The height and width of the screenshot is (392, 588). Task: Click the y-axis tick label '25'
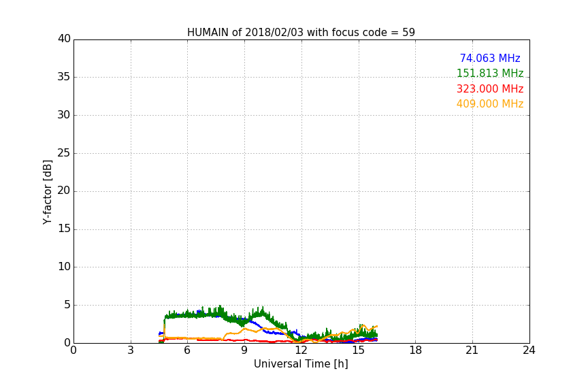point(64,152)
